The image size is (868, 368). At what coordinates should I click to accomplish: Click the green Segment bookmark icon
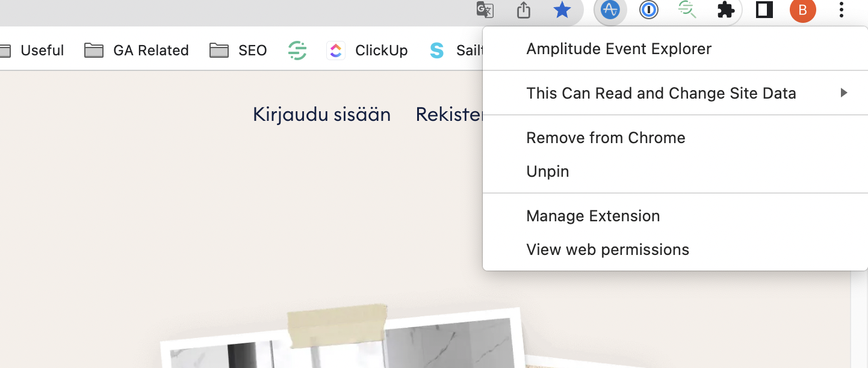[297, 51]
